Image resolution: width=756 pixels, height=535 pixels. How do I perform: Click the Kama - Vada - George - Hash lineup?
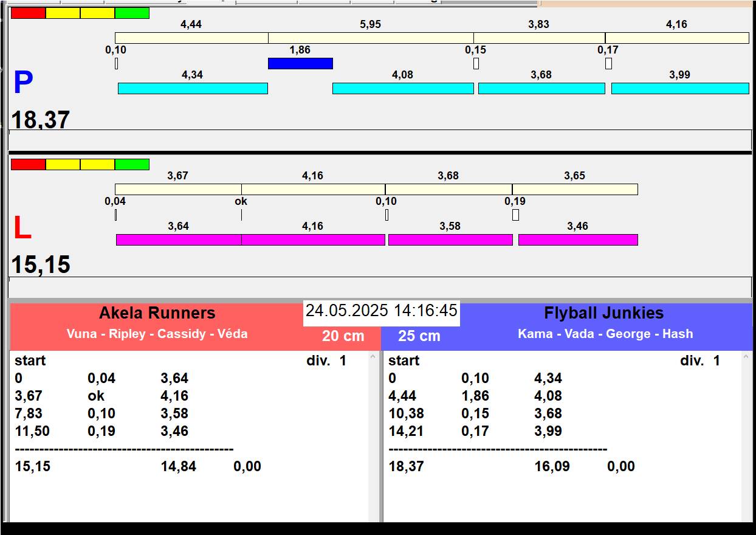[x=605, y=334]
